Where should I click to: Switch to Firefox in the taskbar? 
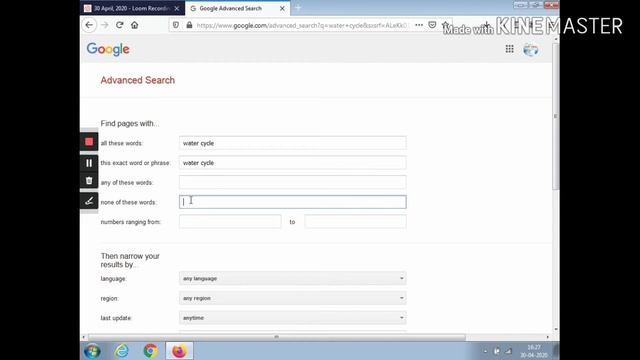coord(179,351)
